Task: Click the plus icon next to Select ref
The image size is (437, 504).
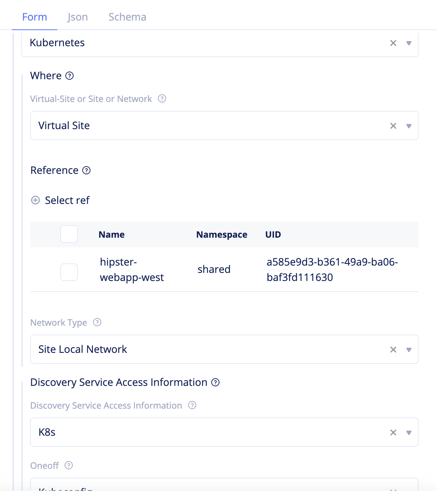Action: [x=35, y=200]
